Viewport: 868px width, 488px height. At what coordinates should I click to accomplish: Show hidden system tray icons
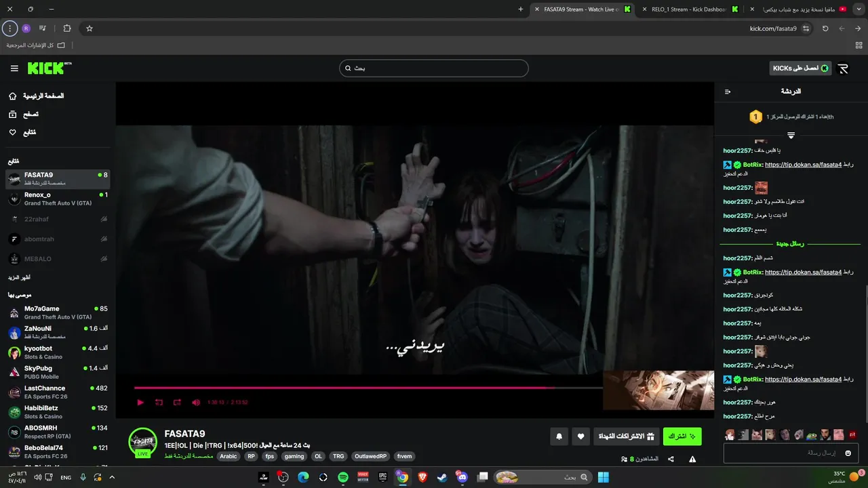click(x=112, y=477)
